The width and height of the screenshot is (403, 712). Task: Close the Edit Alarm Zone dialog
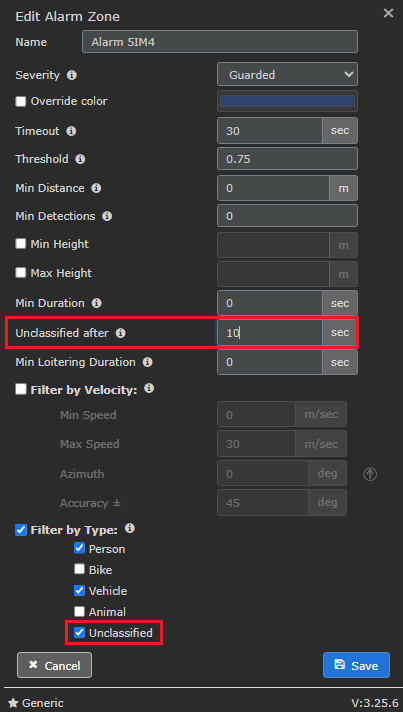tap(388, 13)
